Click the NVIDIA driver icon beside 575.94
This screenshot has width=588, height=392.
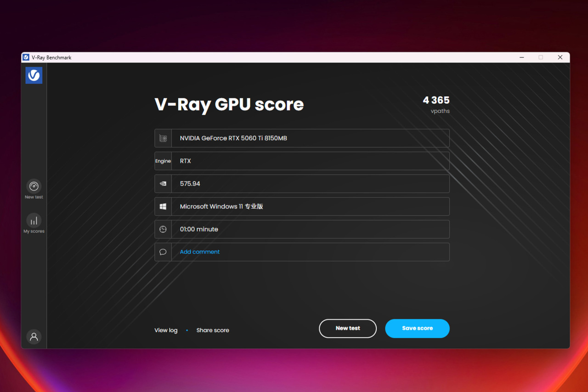163,184
